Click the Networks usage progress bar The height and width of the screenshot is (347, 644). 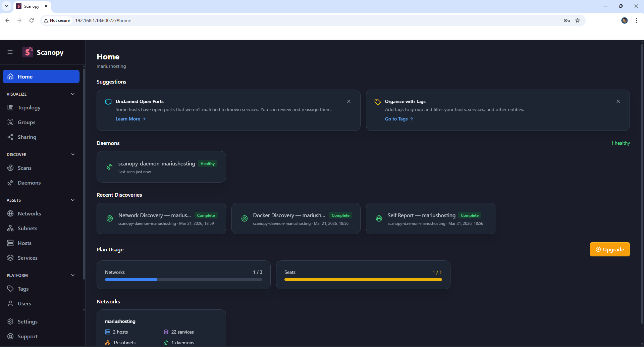(x=183, y=279)
